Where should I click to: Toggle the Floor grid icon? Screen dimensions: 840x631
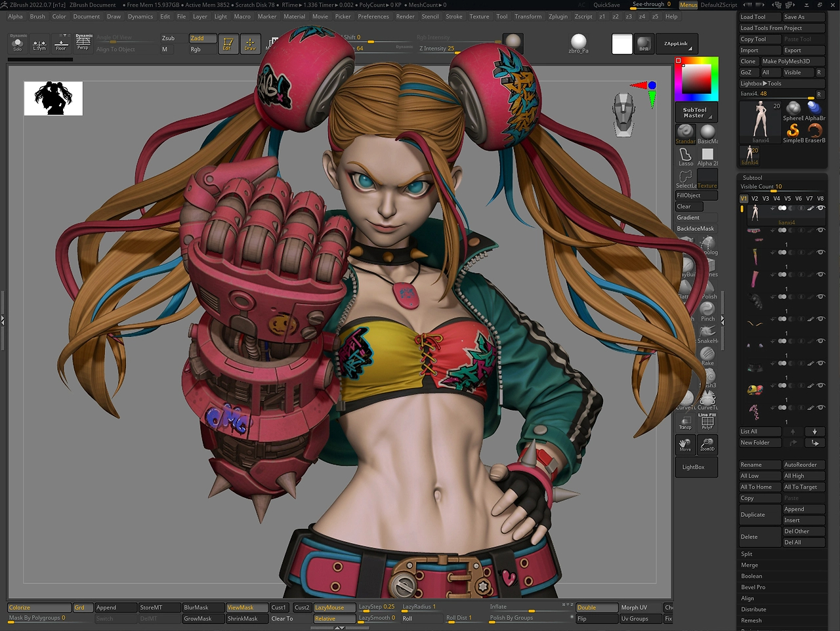[x=61, y=43]
